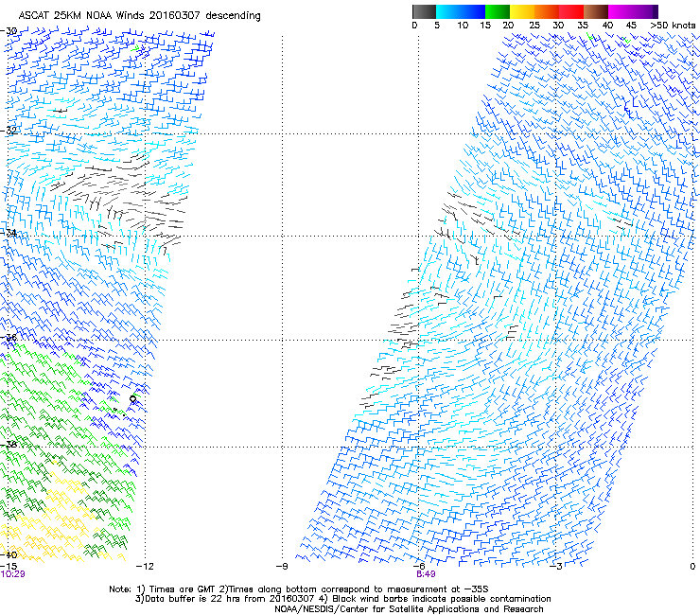Click the blue 10-15 knots color segment

coord(473,11)
